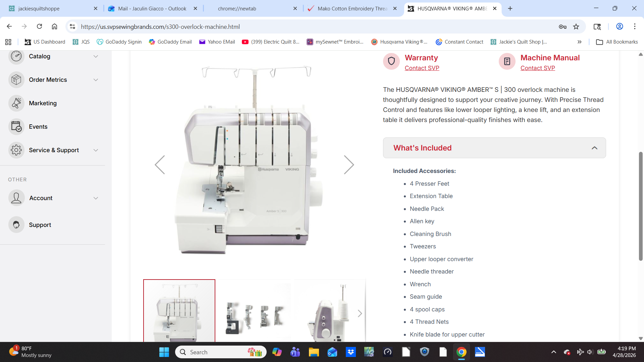Switch to the Mail - Jaculin Giacco Outlook tab
The width and height of the screenshot is (644, 362).
152,9
